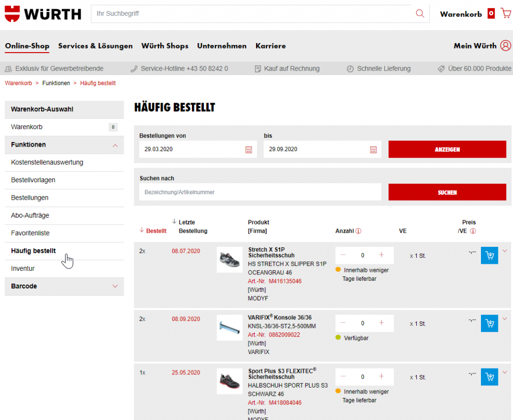
Task: Open Stretch X S1P Sicherheitsschuh product title
Action: pos(271,252)
